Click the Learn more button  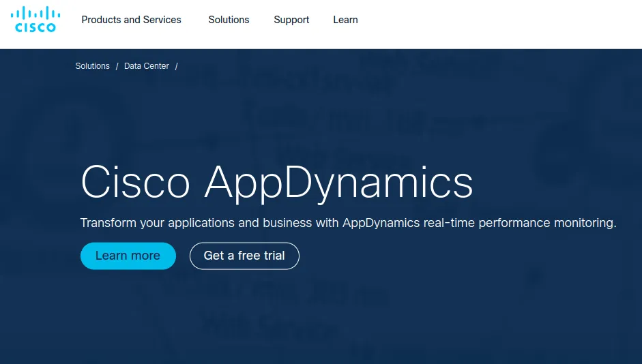point(128,256)
